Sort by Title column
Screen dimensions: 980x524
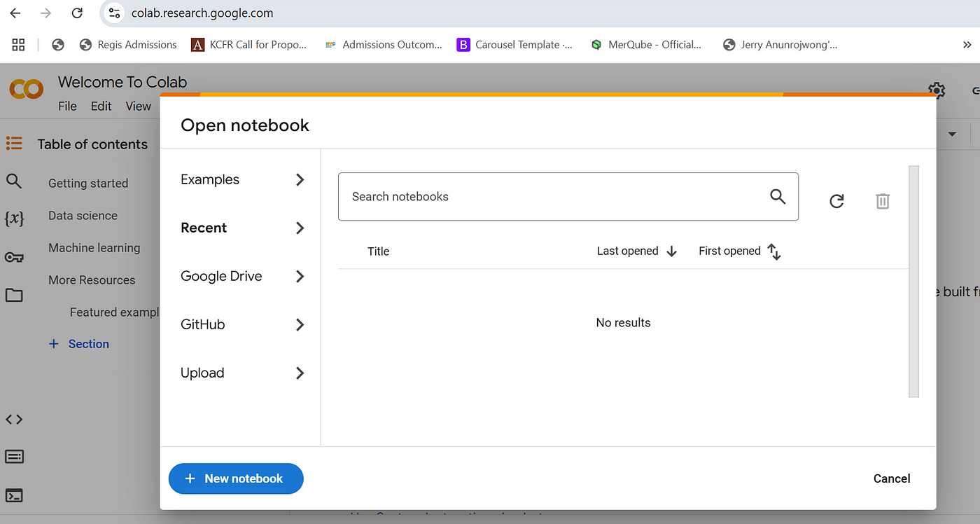coord(378,251)
